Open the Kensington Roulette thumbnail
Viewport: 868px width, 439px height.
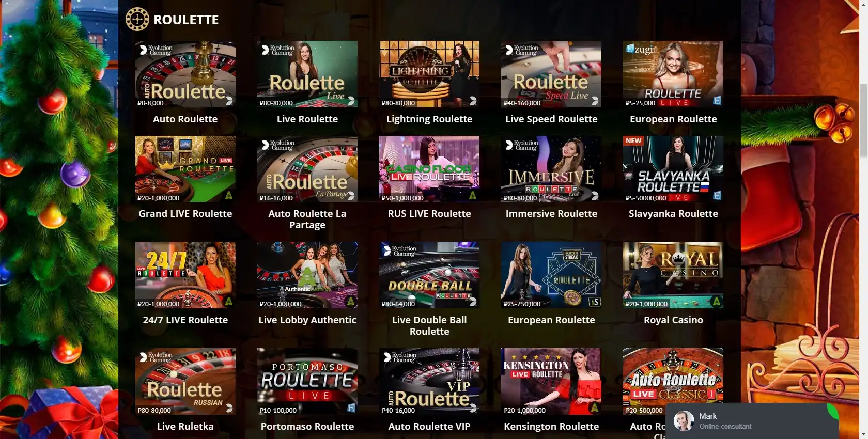[551, 381]
